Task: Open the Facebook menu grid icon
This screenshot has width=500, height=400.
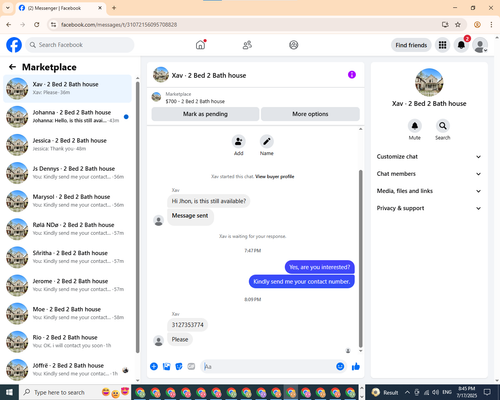Action: coord(442,45)
